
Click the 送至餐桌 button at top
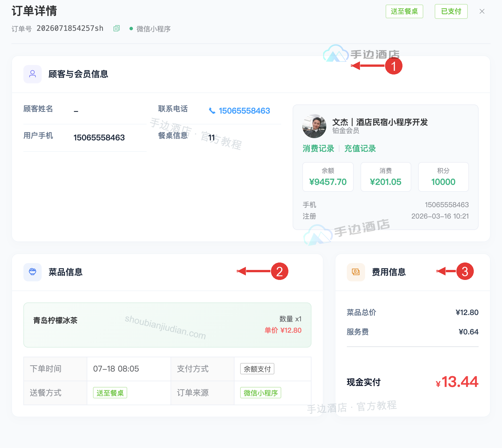(404, 11)
